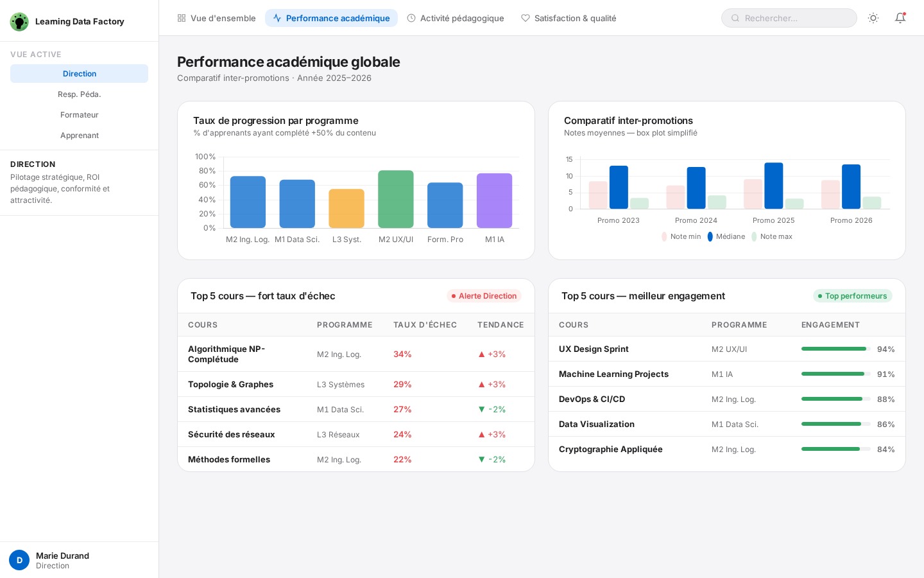Toggle Note min legend in inter-promotions chart
The image size is (924, 578).
[x=681, y=236]
